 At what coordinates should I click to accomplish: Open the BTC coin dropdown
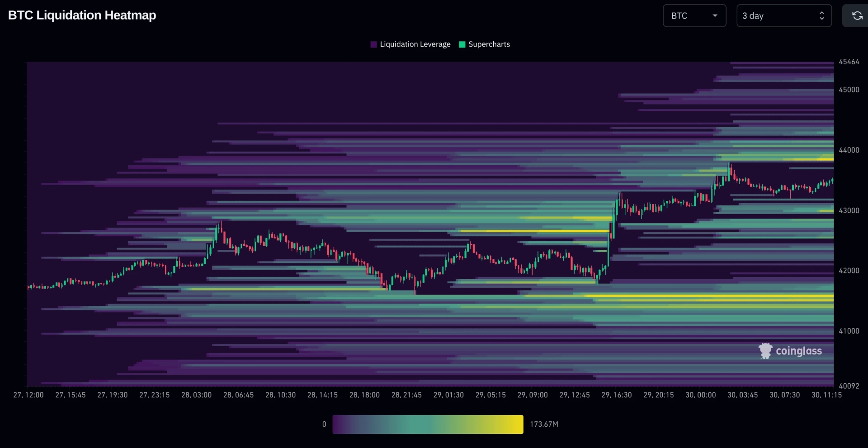694,16
